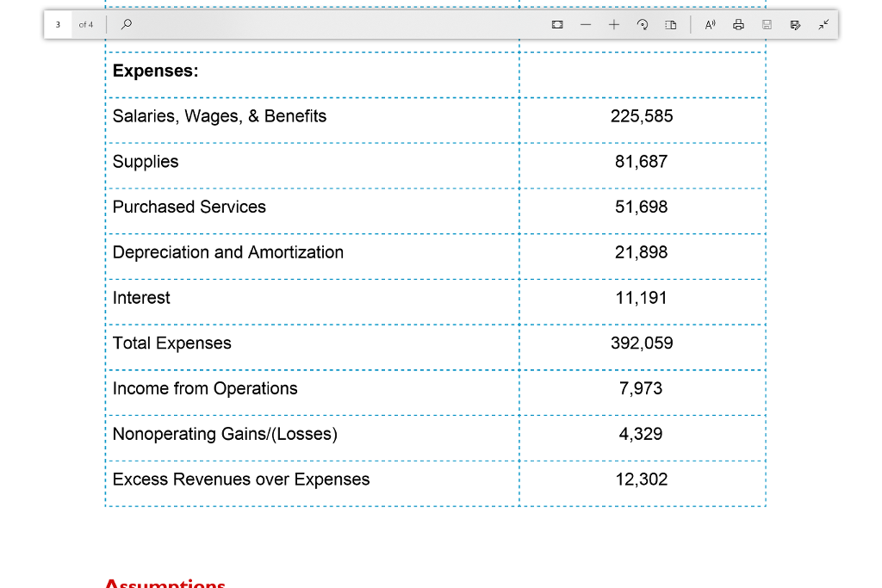Start Read aloud for the document
Image resolution: width=882 pixels, height=588 pixels.
pos(709,24)
